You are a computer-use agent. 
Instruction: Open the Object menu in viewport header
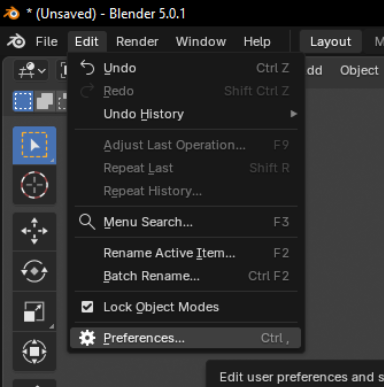[359, 70]
